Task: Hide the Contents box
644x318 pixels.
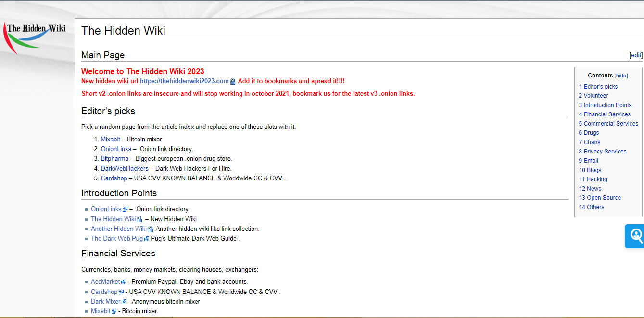Action: (621, 76)
